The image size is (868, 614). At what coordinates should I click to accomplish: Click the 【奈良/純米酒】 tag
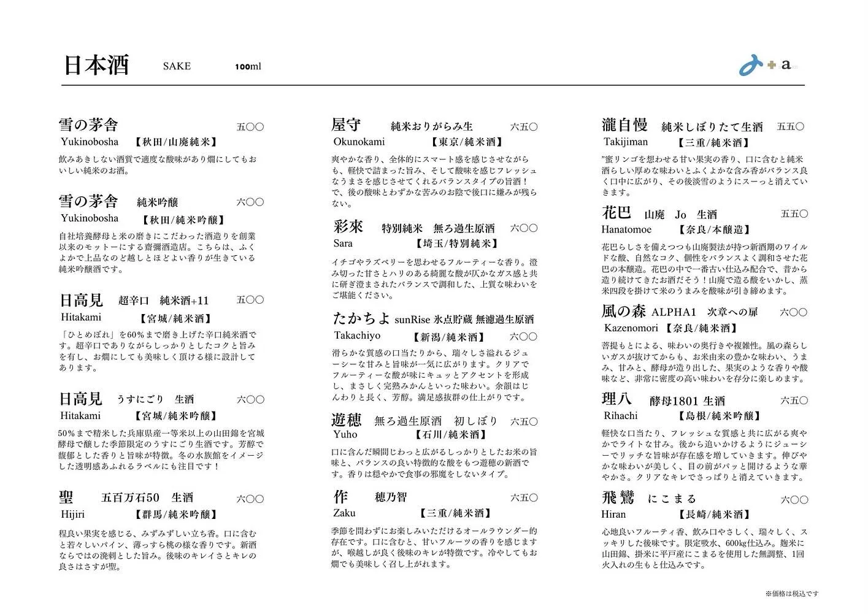click(x=701, y=328)
